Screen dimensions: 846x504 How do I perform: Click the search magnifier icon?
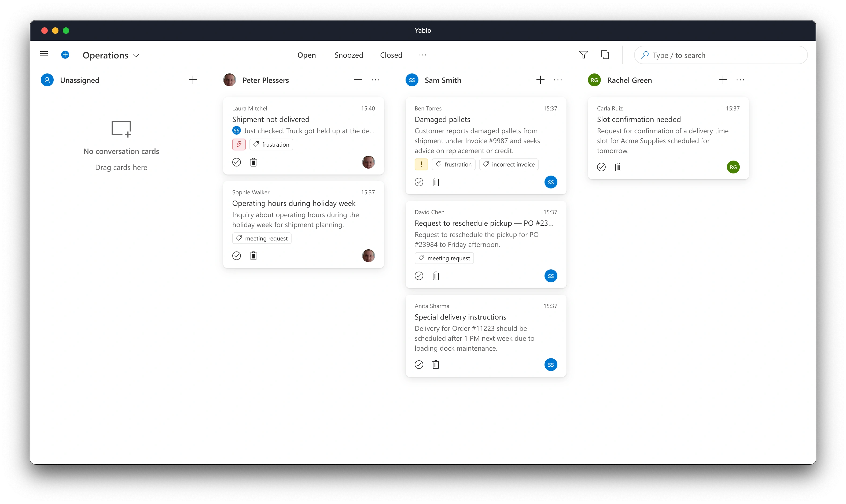[x=644, y=55]
